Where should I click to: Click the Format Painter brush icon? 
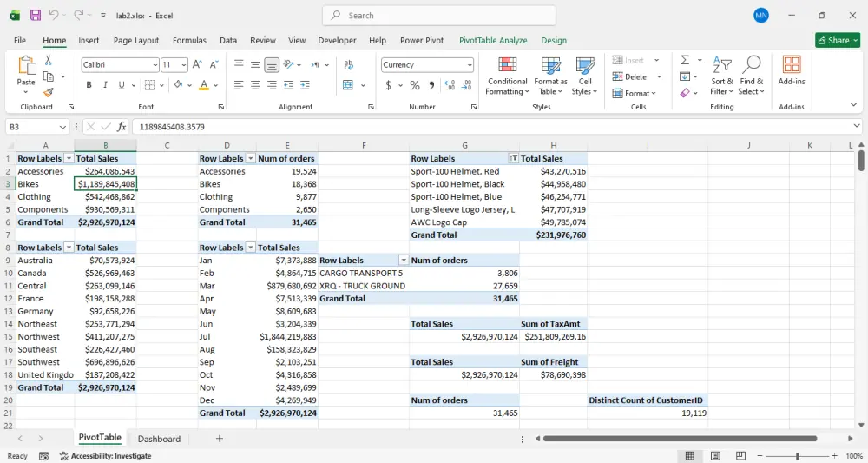pyautogui.click(x=49, y=92)
